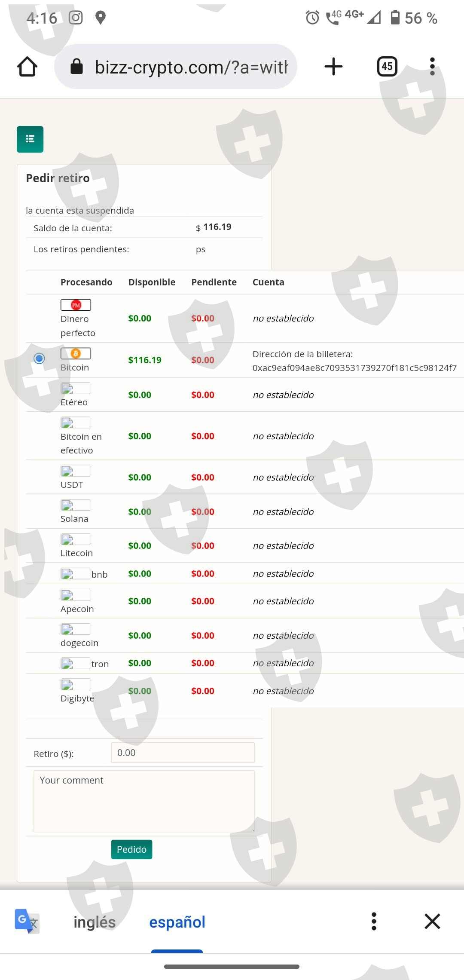The width and height of the screenshot is (464, 980).
Task: Close the translate bar with X
Action: [432, 921]
